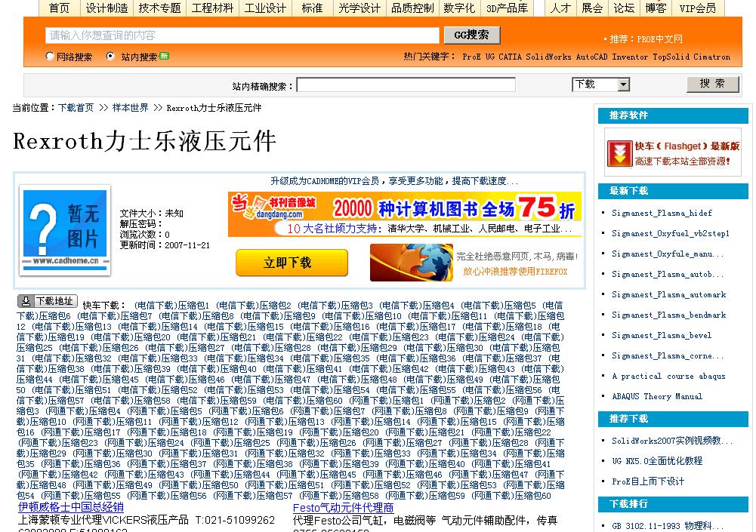The width and height of the screenshot is (756, 532).
Task: Open the Festo气动元件代理商 ad link
Action: pyautogui.click(x=344, y=507)
